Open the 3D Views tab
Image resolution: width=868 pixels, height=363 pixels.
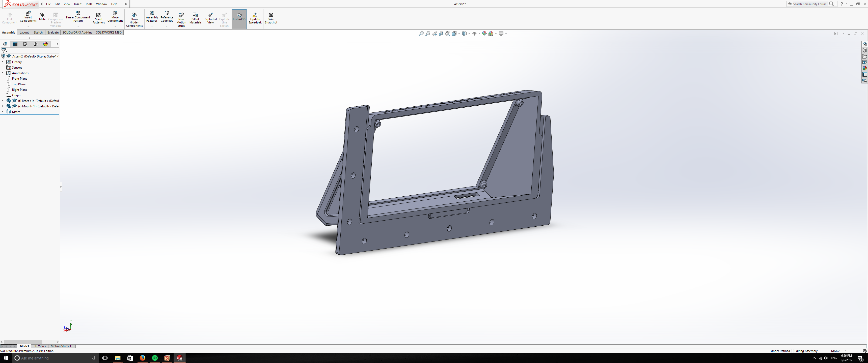point(40,346)
